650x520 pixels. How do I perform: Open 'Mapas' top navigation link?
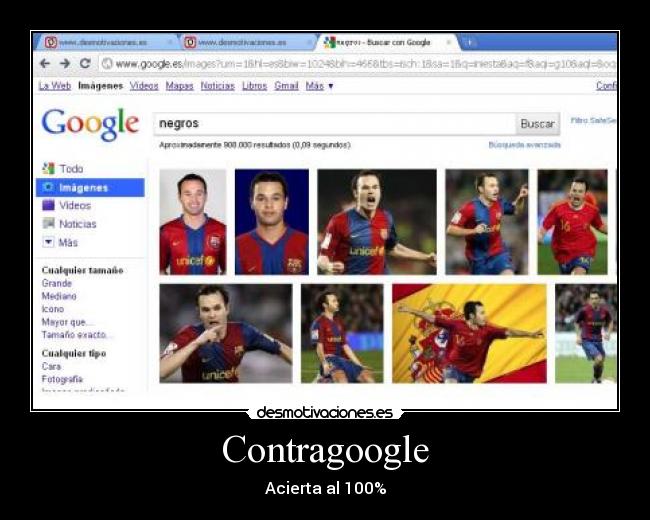[179, 86]
